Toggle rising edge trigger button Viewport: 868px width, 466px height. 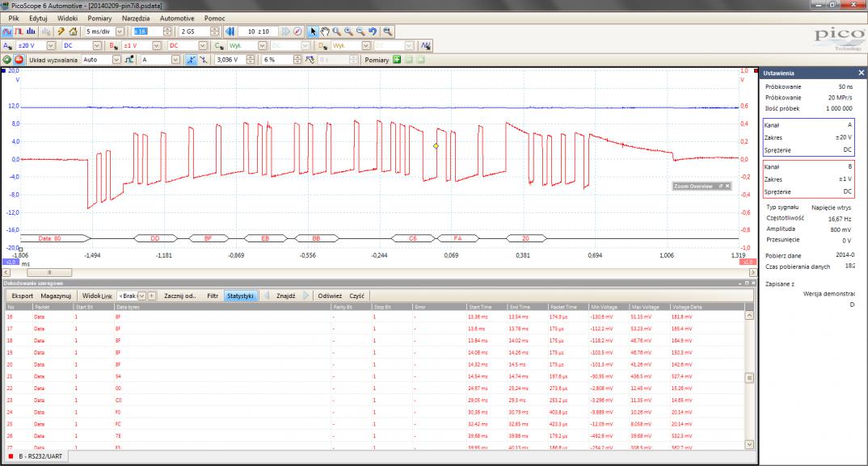point(190,59)
